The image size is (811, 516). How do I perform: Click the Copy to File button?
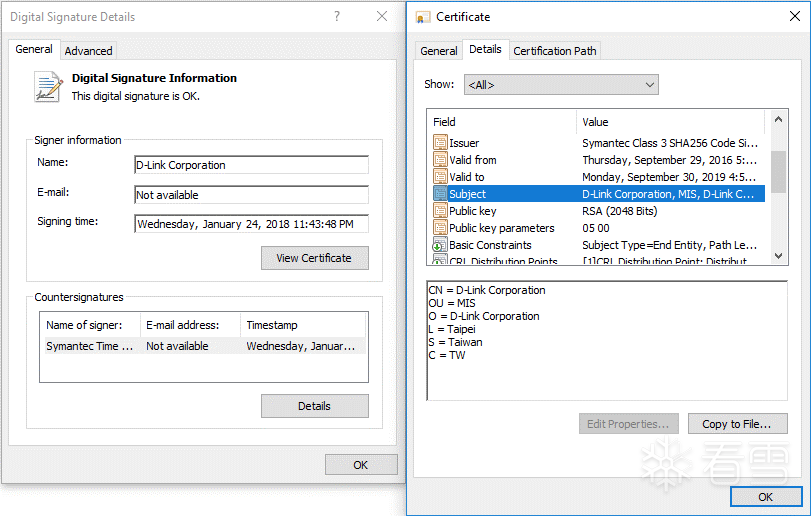737,424
